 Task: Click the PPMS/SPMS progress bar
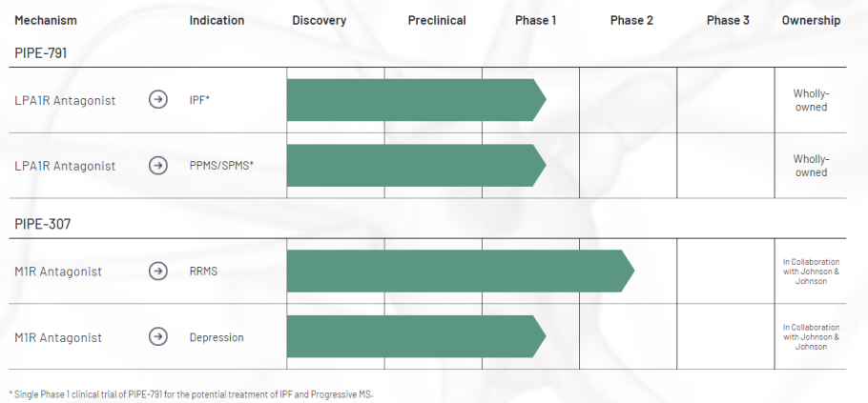click(x=415, y=166)
